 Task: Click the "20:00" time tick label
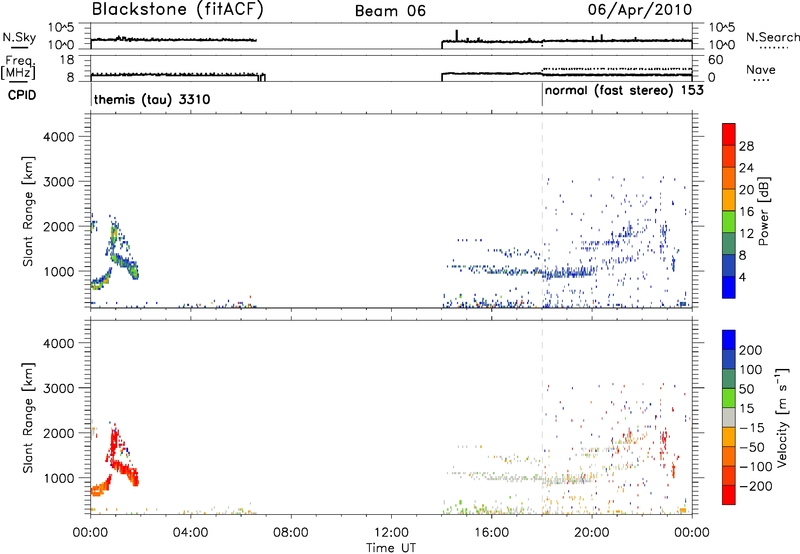point(591,533)
